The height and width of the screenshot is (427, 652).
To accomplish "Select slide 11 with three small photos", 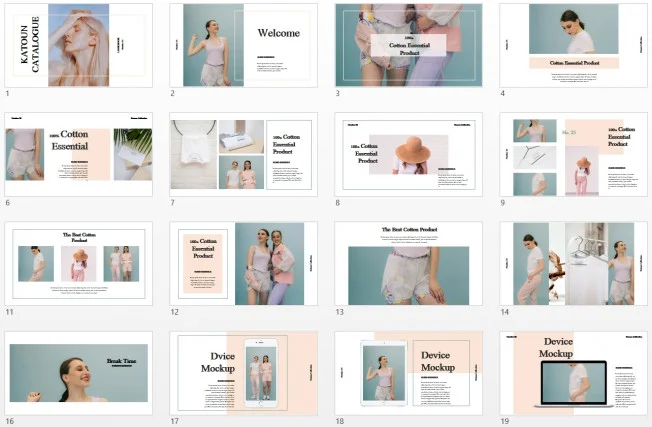I will (x=79, y=263).
